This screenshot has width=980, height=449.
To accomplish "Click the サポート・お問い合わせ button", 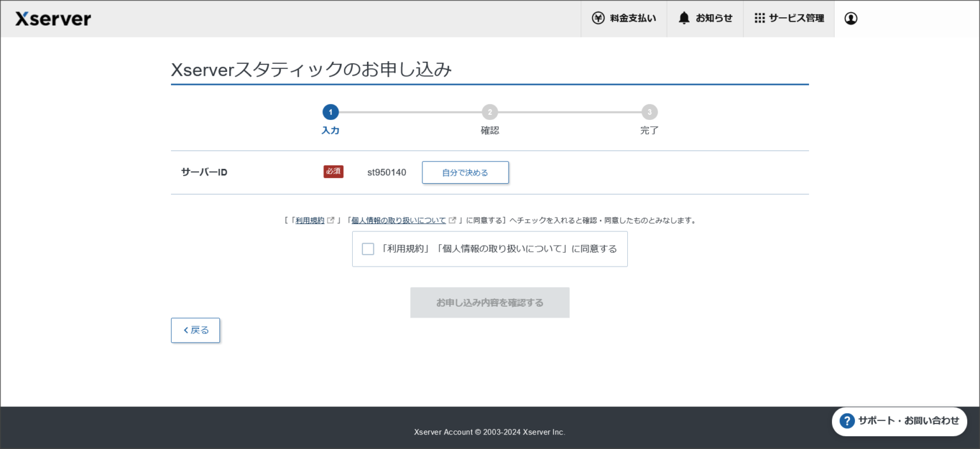I will [900, 421].
